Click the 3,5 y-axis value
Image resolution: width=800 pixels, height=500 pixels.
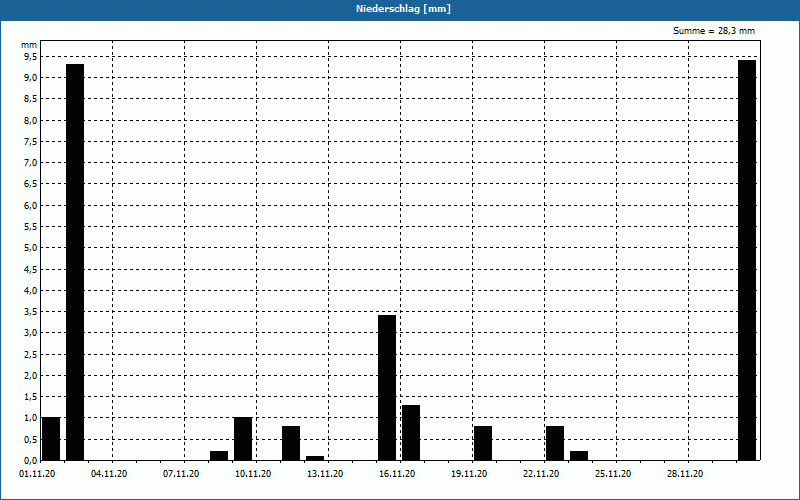[x=31, y=312]
